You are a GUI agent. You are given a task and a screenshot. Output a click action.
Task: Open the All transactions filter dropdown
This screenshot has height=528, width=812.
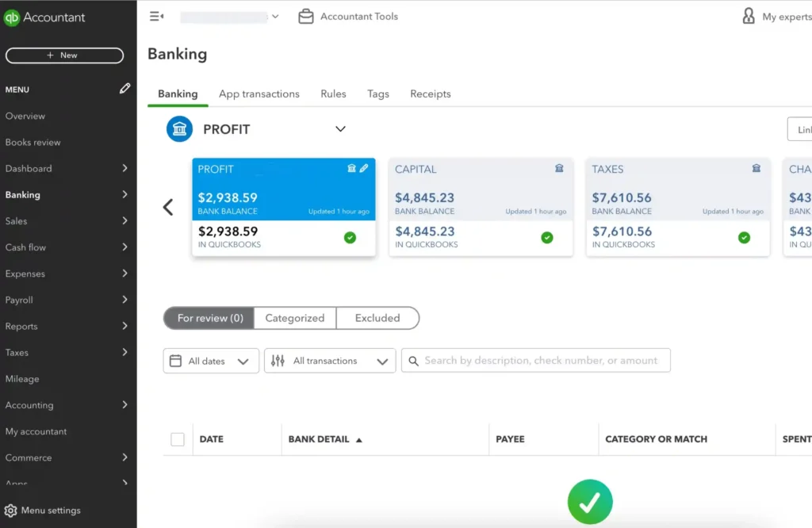[x=330, y=361]
